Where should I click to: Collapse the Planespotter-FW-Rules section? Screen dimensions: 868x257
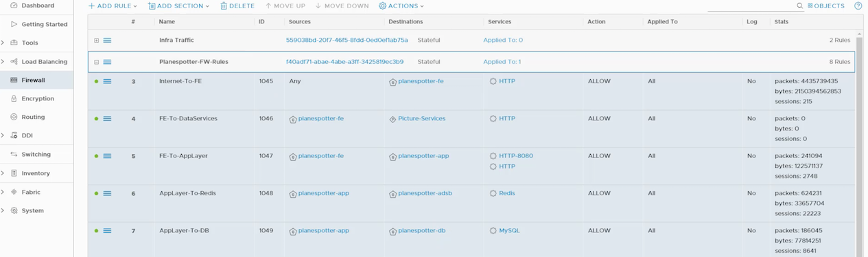click(96, 62)
